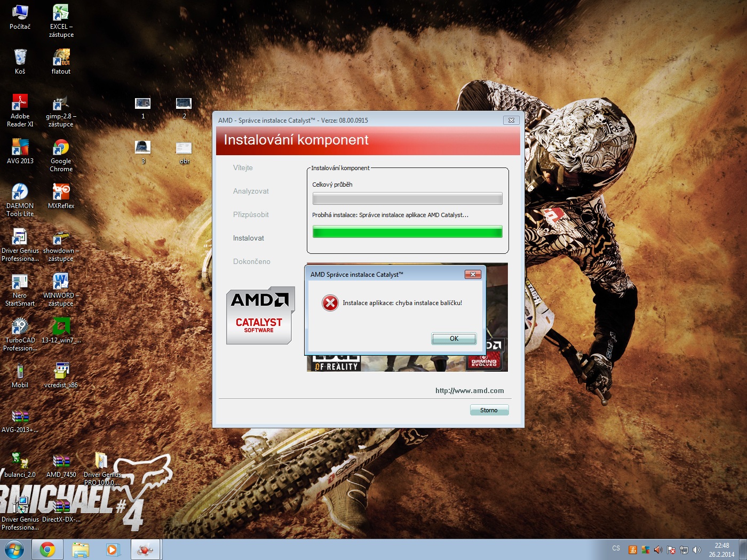Select the Adobe Reader XI icon
The height and width of the screenshot is (560, 747).
(20, 110)
